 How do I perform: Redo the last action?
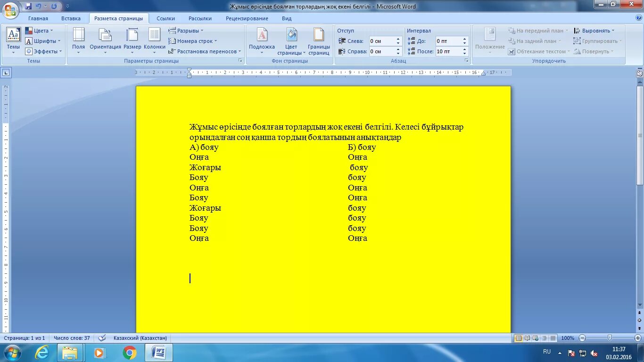pyautogui.click(x=54, y=6)
